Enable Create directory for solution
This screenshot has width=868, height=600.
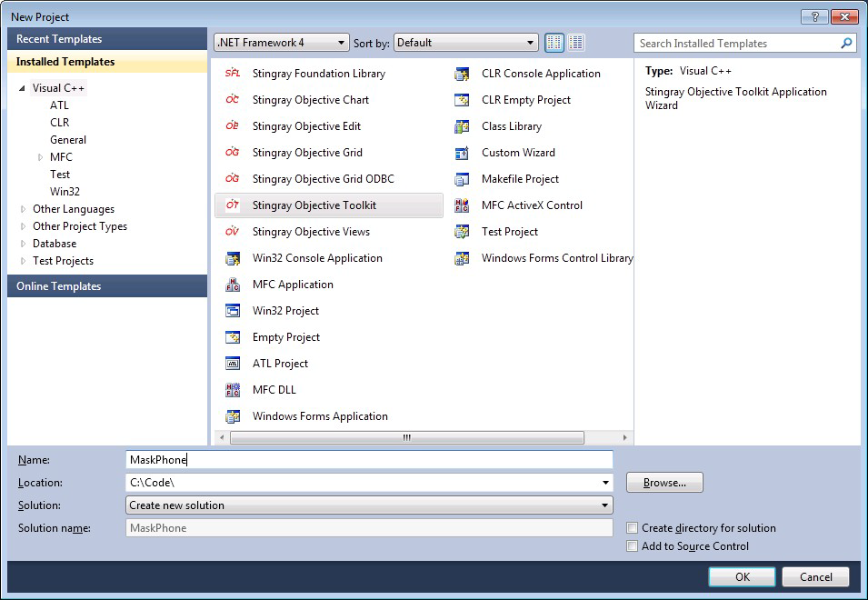(x=633, y=528)
